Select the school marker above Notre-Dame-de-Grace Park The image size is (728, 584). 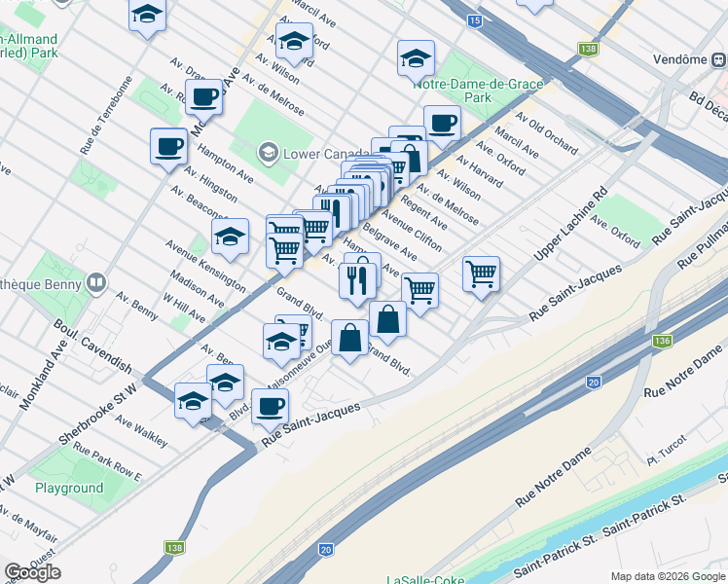coord(416,59)
